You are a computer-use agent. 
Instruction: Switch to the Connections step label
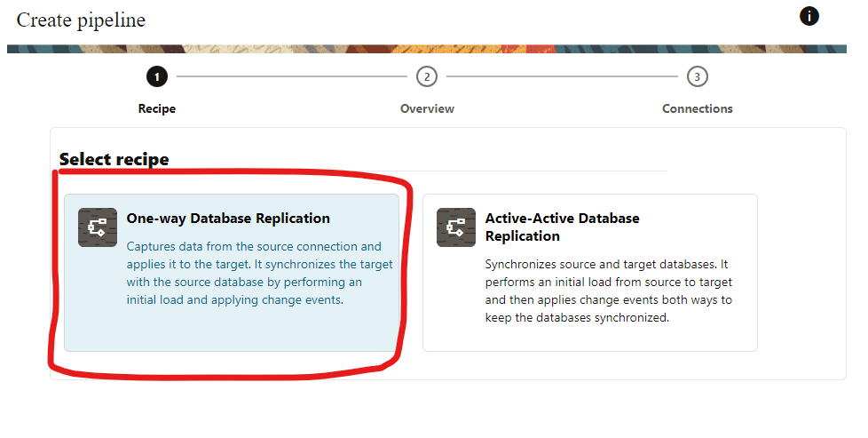[698, 108]
